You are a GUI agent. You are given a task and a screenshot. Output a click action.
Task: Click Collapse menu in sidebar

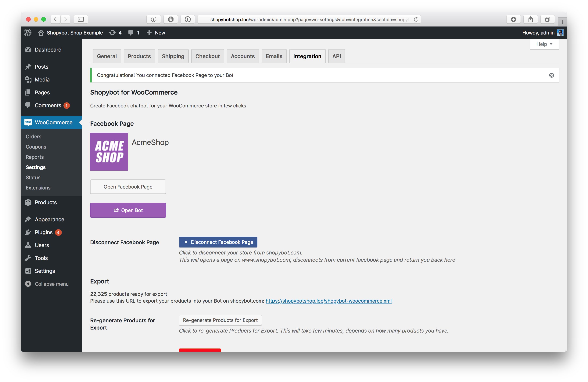coord(51,284)
